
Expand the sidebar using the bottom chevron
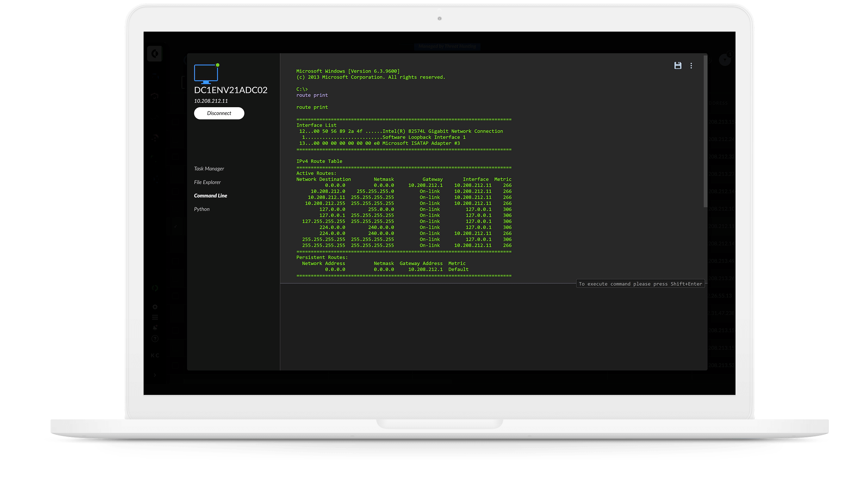[155, 375]
